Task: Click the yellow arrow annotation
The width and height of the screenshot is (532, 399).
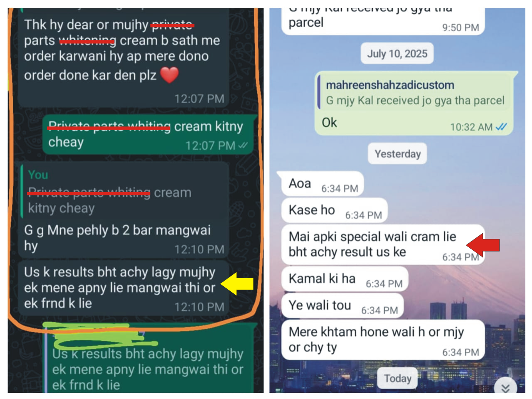Action: coord(237,284)
